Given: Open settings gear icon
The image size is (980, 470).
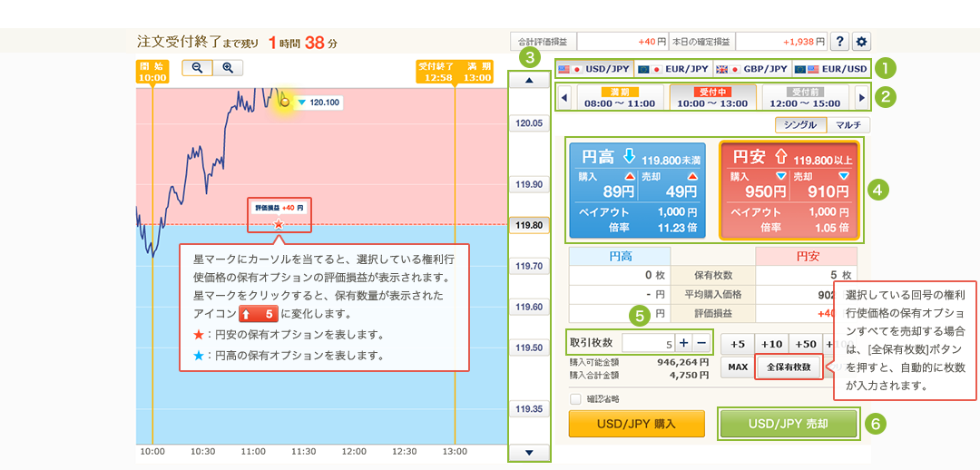Looking at the screenshot, I should [x=861, y=42].
